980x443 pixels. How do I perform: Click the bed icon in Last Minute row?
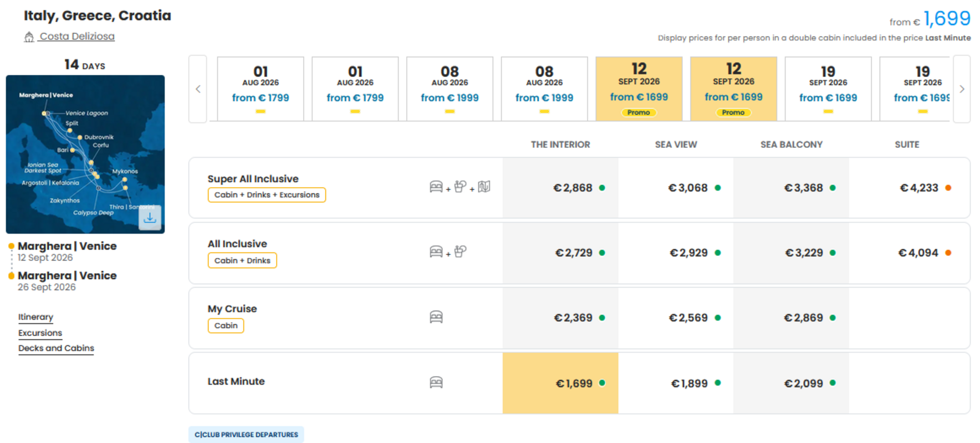[436, 383]
